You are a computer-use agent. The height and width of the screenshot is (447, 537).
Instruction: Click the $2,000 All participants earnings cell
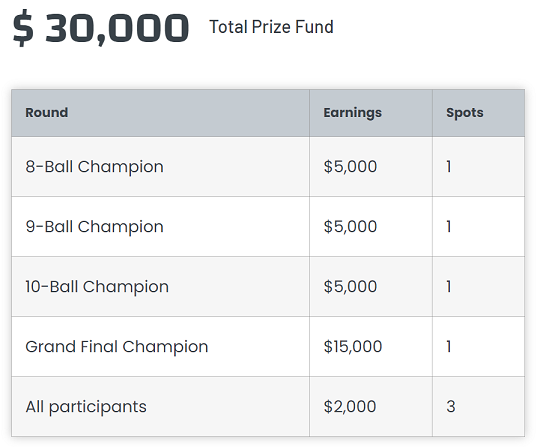click(350, 407)
